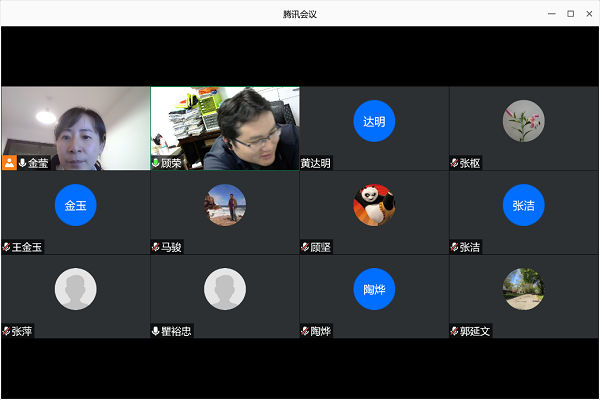The width and height of the screenshot is (600, 400).
Task: Click muted mic icon beside 陶烨's name
Action: pos(305,331)
